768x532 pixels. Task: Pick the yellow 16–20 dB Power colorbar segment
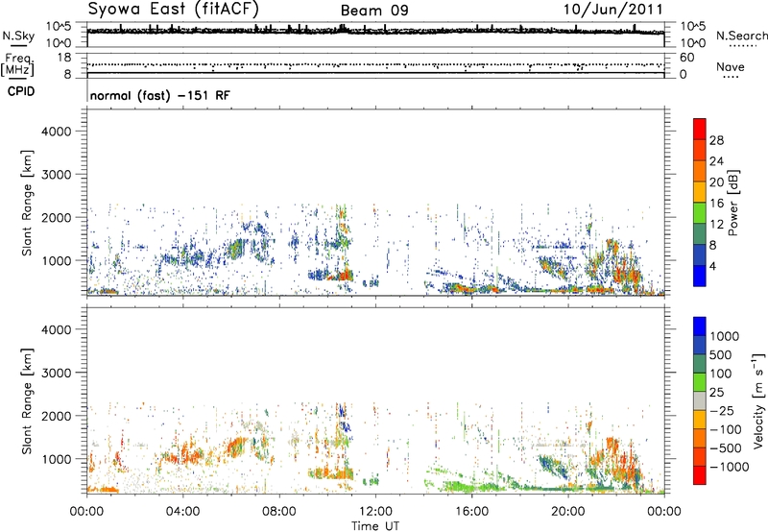point(700,192)
